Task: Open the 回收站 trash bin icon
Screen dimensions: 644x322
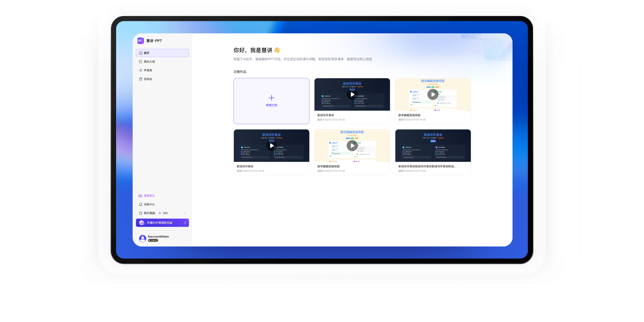Action: [141, 79]
